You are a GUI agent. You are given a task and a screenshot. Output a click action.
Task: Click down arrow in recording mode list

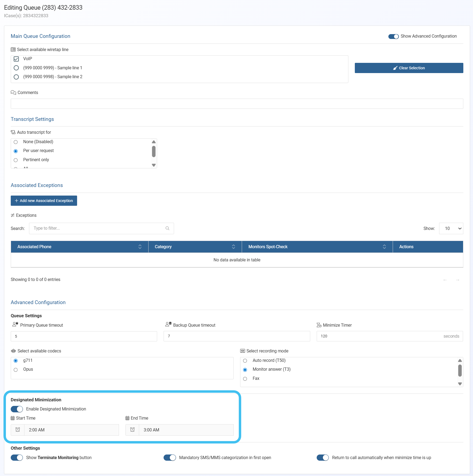click(x=460, y=384)
